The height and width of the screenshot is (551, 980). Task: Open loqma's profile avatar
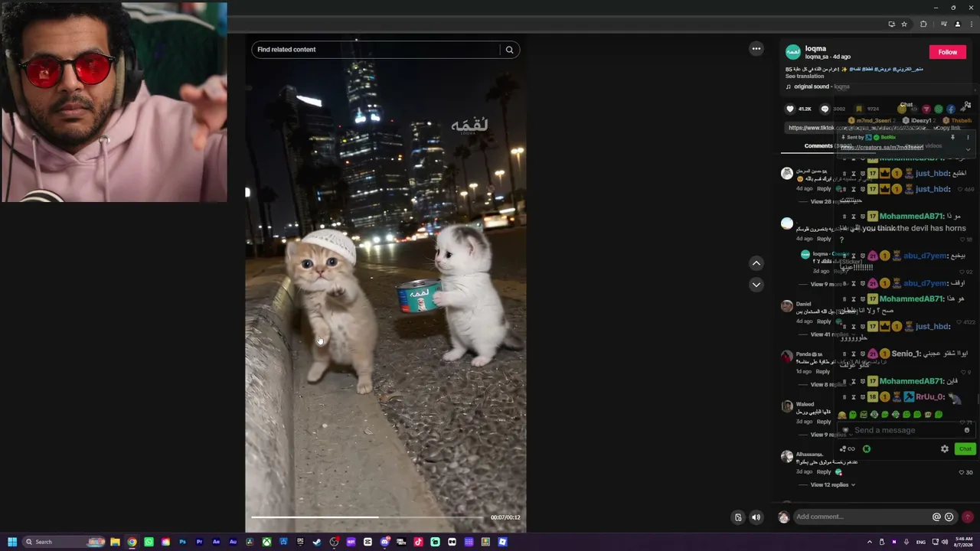(x=793, y=52)
